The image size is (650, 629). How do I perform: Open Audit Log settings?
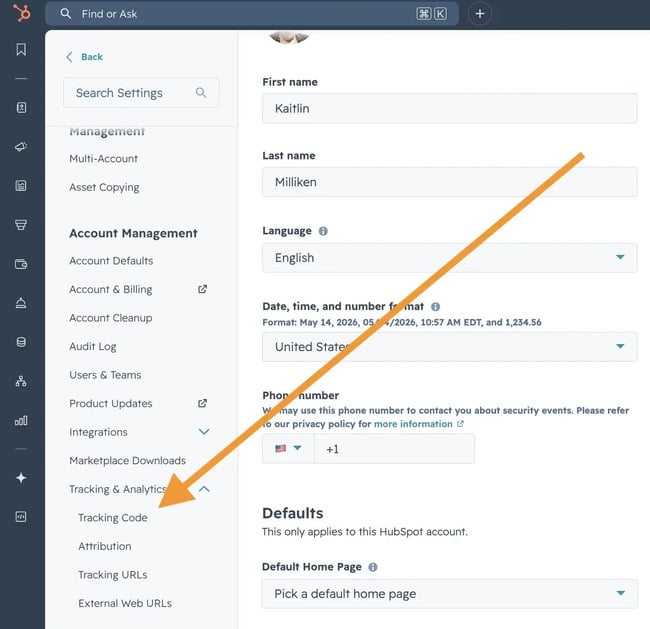point(93,346)
